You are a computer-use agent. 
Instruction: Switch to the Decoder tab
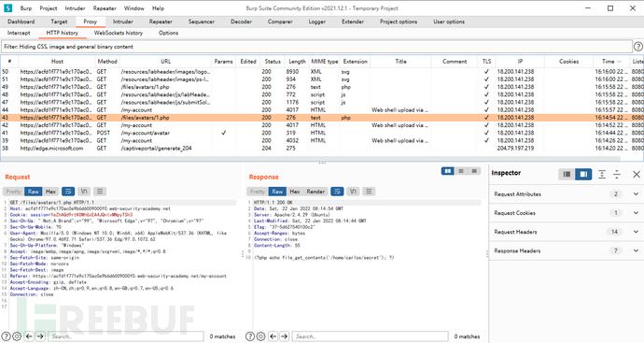[241, 21]
